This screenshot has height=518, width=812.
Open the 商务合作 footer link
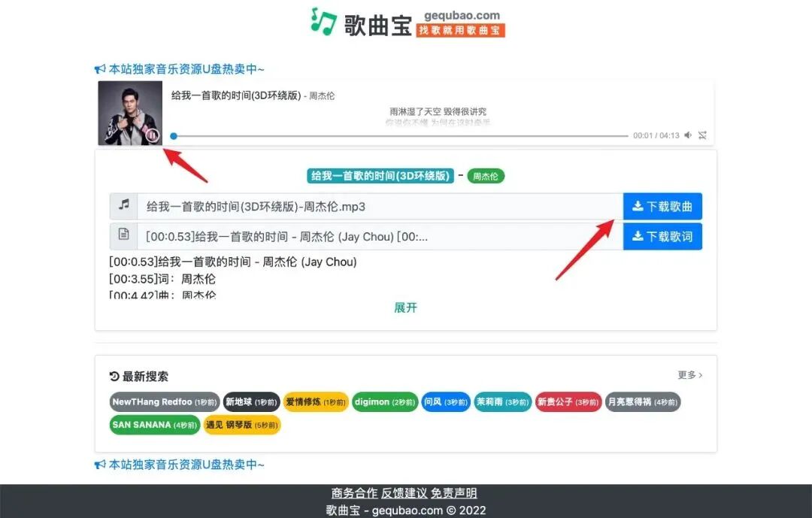pos(355,493)
